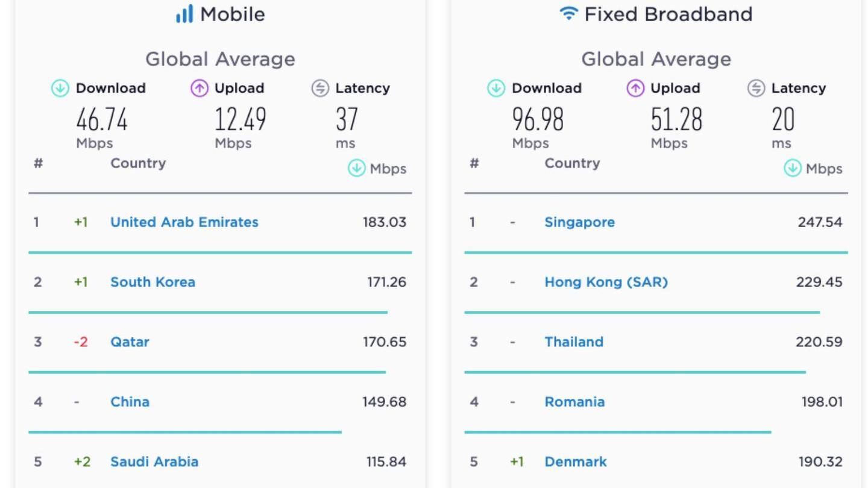Open the United Arab Emirates link
This screenshot has height=488, width=868.
[x=184, y=222]
